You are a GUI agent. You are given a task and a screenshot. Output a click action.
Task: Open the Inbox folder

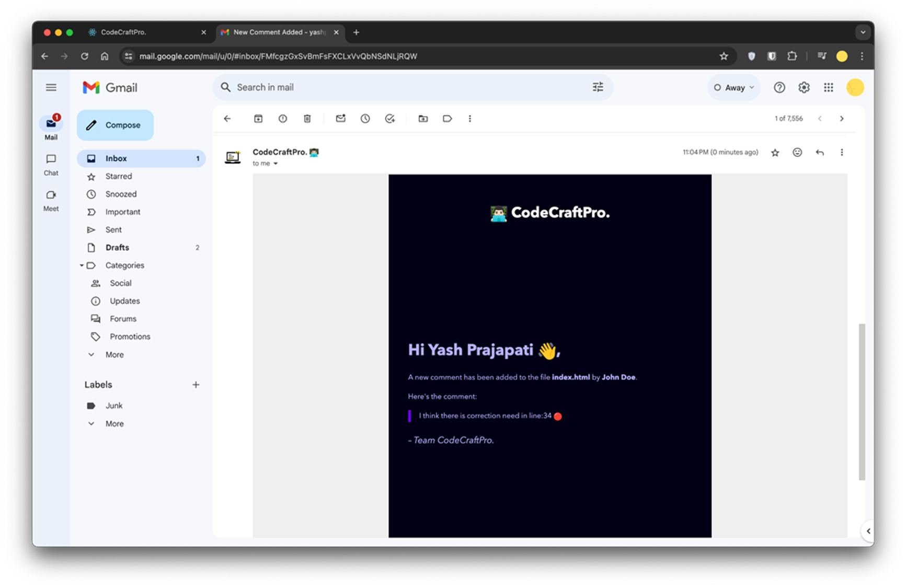[141, 158]
